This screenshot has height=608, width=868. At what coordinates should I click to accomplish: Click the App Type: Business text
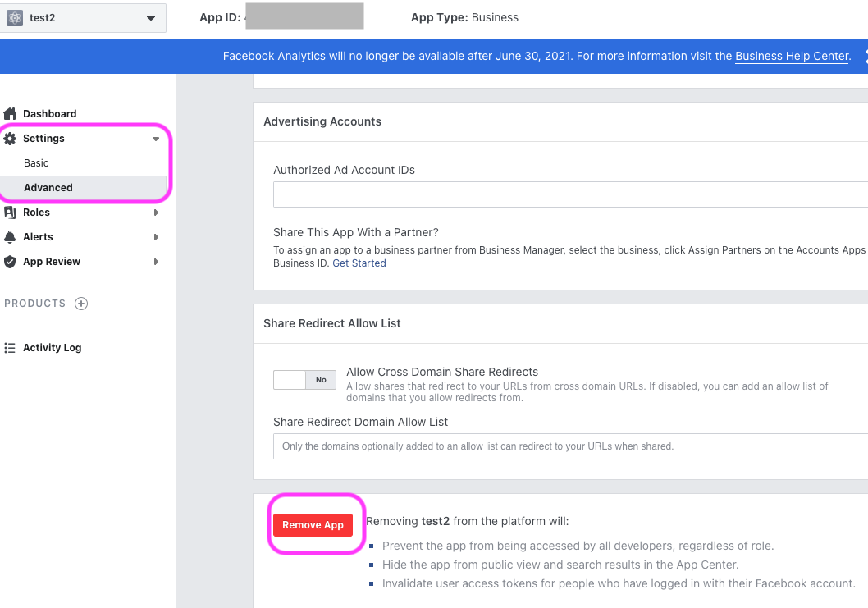click(464, 18)
